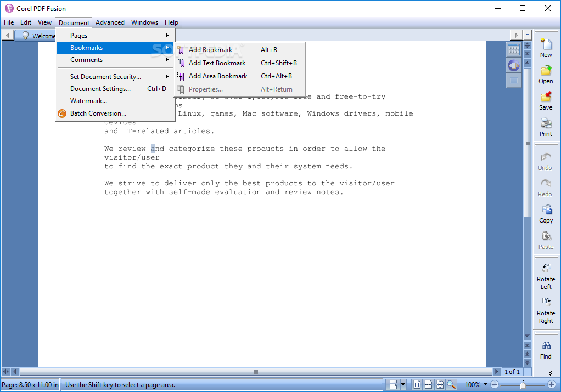Click the Batch Conversion menu item
This screenshot has width=561, height=392.
click(115, 113)
